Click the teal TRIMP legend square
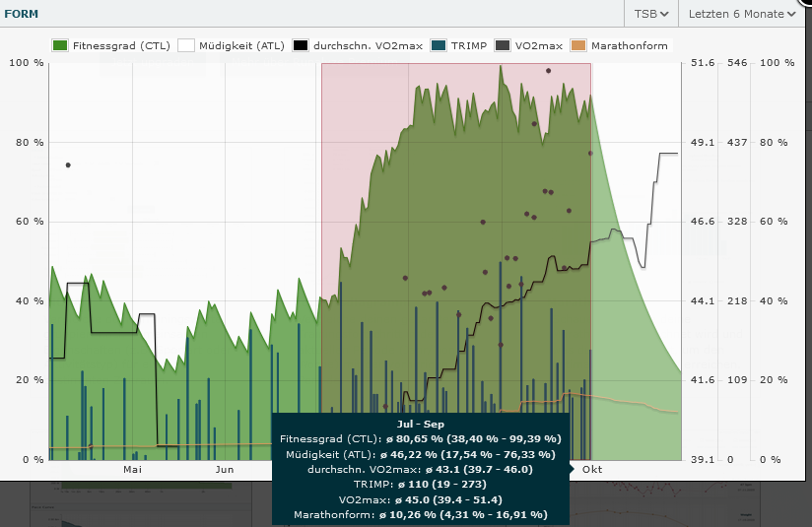 [x=440, y=45]
